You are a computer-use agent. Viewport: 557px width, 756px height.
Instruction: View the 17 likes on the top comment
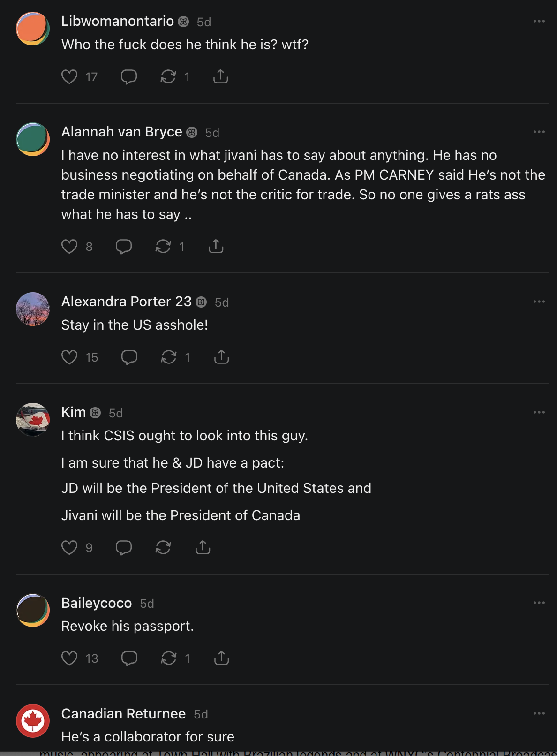pyautogui.click(x=90, y=77)
